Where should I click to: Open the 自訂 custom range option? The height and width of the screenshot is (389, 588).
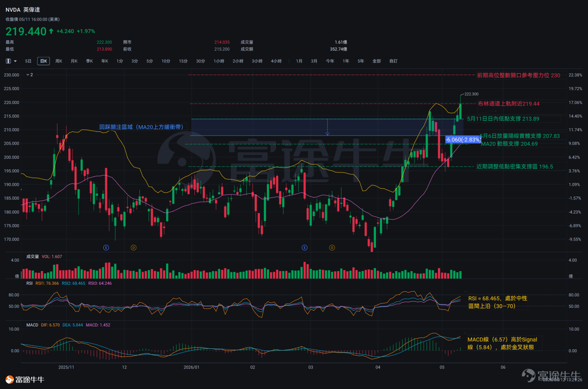(x=394, y=61)
